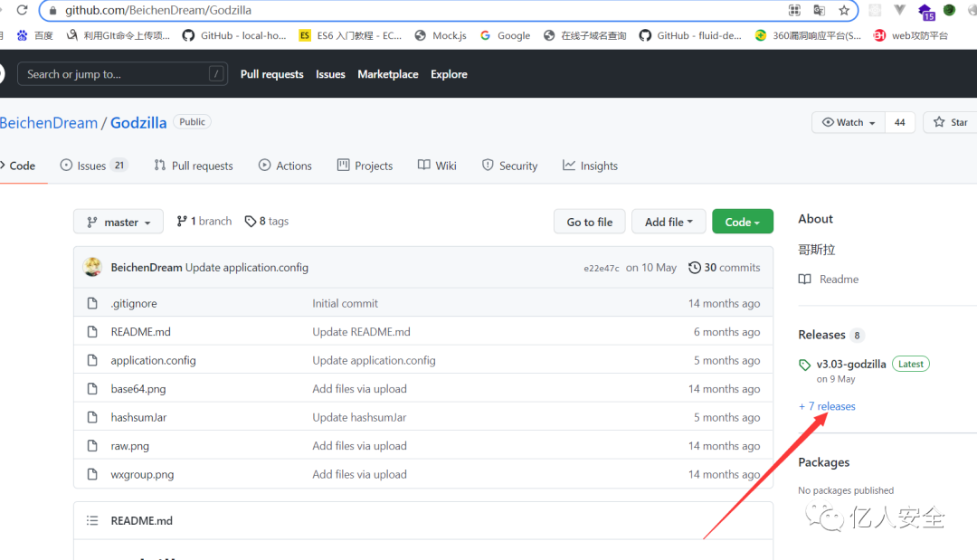Click the QR code icon in the address bar
This screenshot has height=560, width=977.
pos(794,11)
